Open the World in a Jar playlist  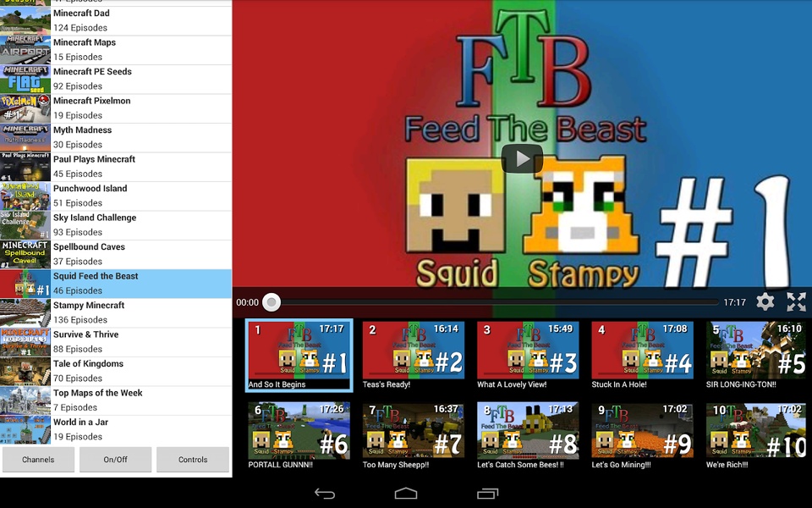point(116,429)
